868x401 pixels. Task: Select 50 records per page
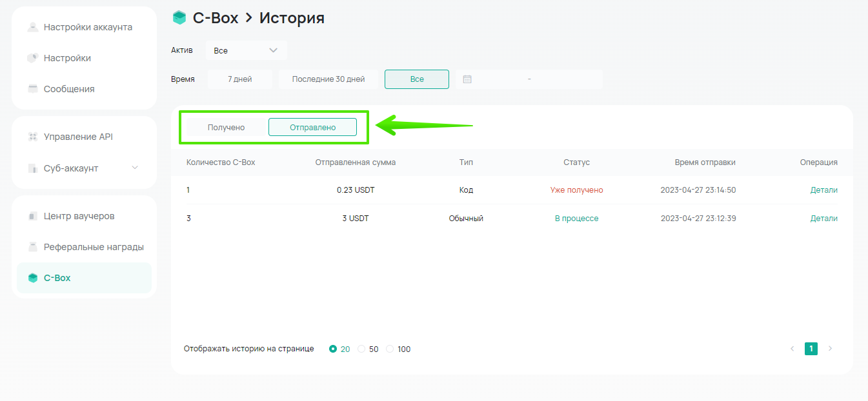click(361, 349)
